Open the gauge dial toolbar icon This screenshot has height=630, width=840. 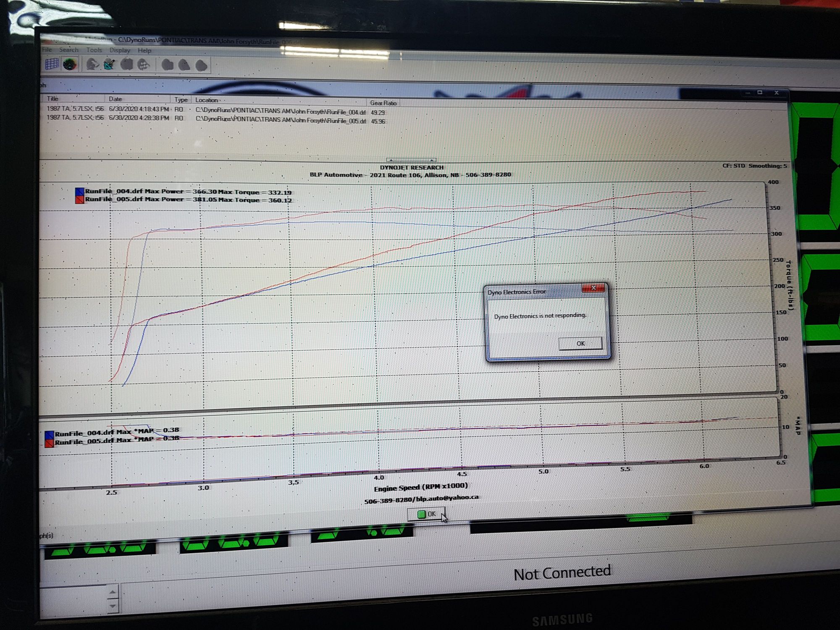coord(70,64)
